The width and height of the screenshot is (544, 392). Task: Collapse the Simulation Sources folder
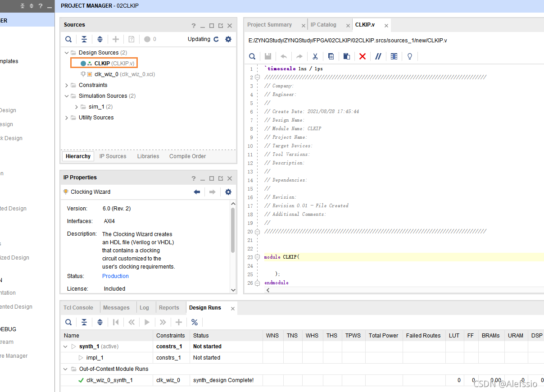point(67,96)
